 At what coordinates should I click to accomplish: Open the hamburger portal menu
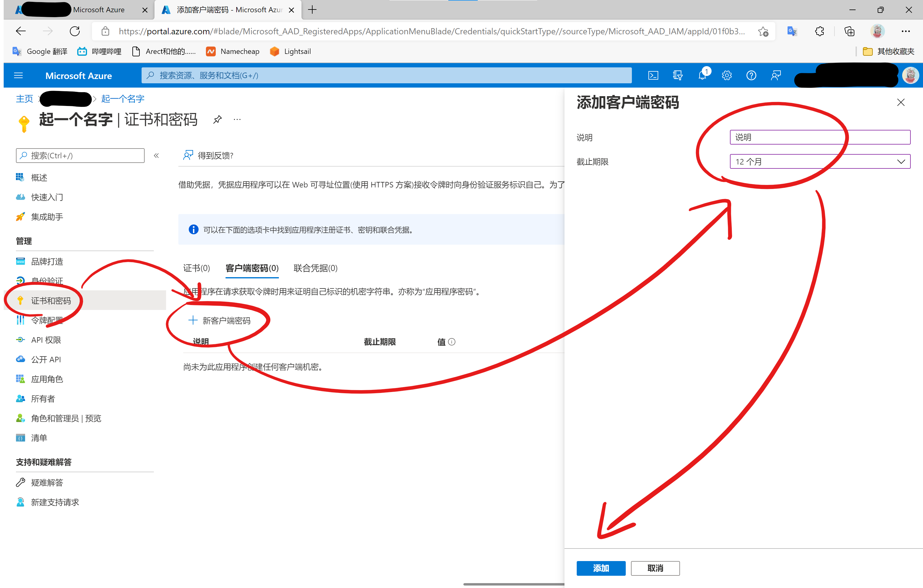coord(18,75)
